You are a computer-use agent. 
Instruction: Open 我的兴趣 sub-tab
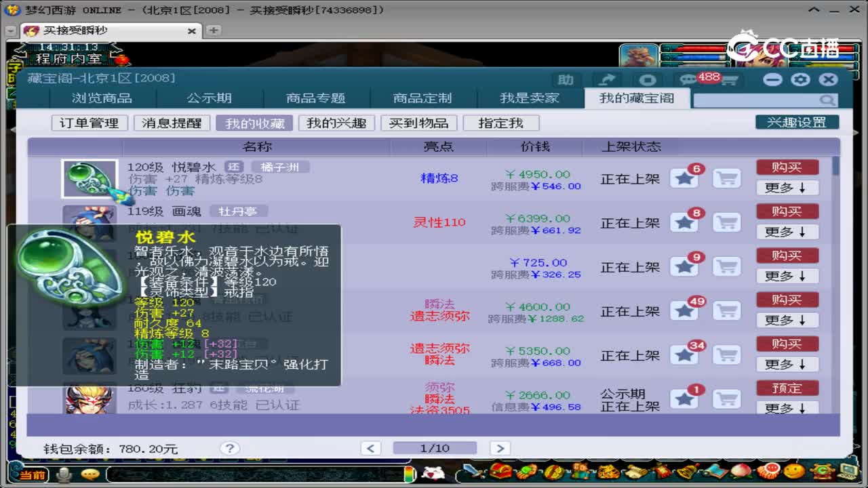tap(336, 123)
